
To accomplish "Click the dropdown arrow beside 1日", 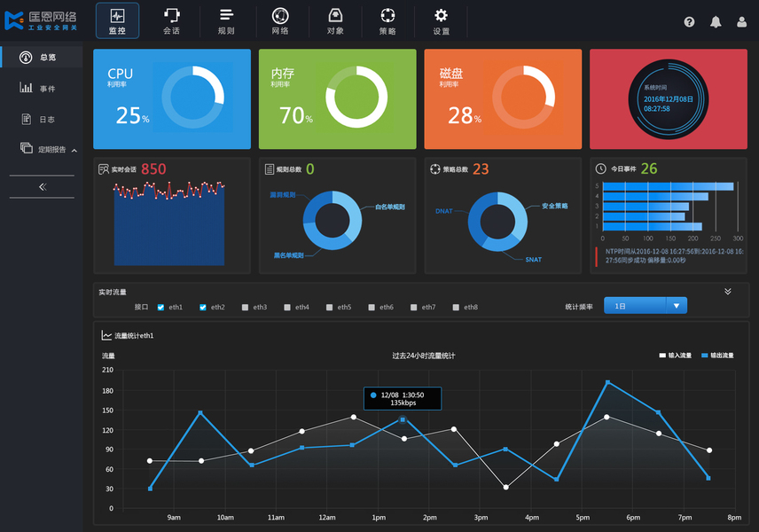I will pos(677,305).
